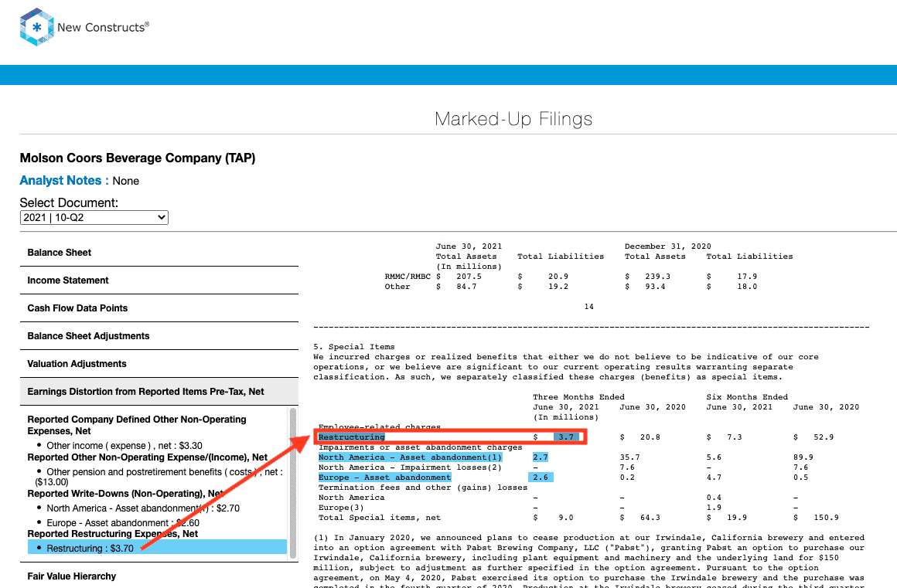The width and height of the screenshot is (897, 588).
Task: Click the 207.5 total assets value
Action: [469, 277]
